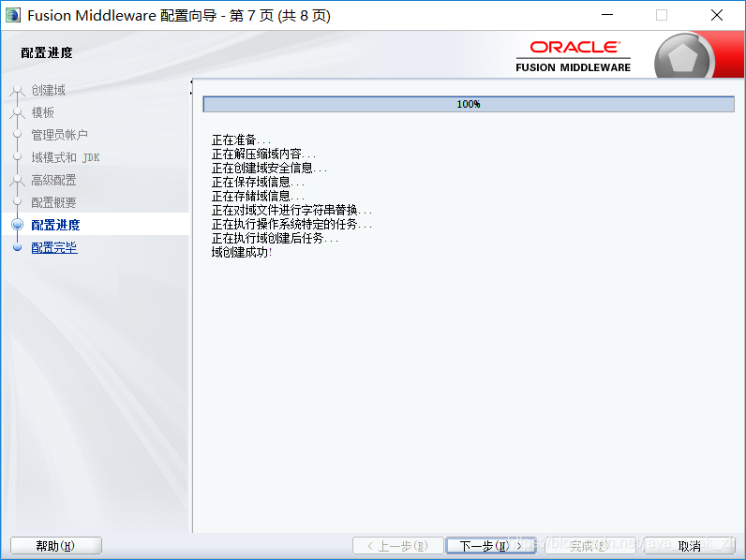Image resolution: width=746 pixels, height=560 pixels.
Task: Click the 配置进度 current step marker icon
Action: click(17, 225)
